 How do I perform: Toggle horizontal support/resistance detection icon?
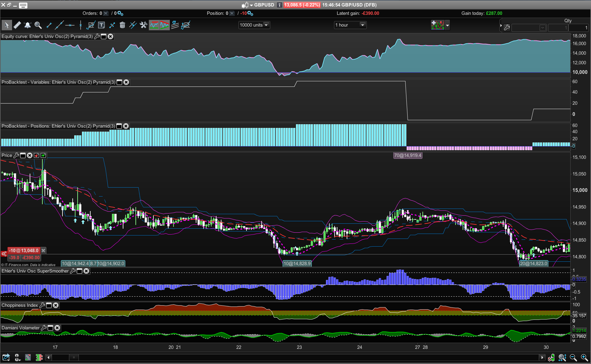(x=154, y=25)
